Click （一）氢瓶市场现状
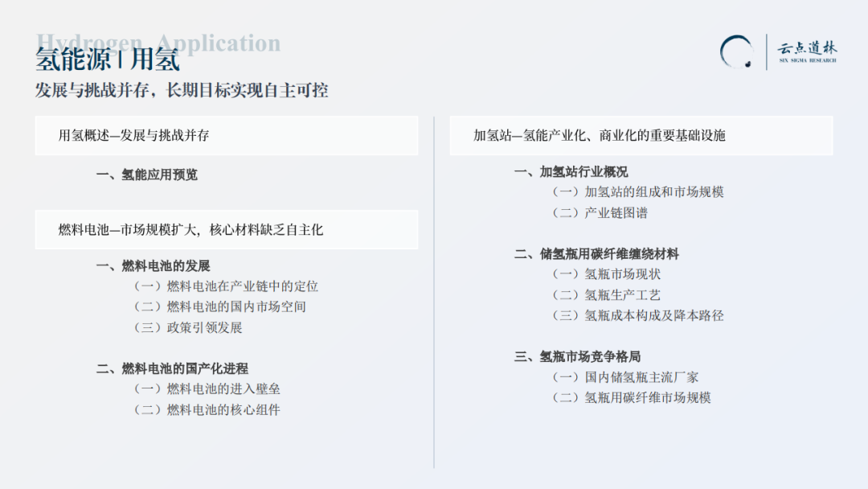Screen dimensions: 868x489 point(606,274)
